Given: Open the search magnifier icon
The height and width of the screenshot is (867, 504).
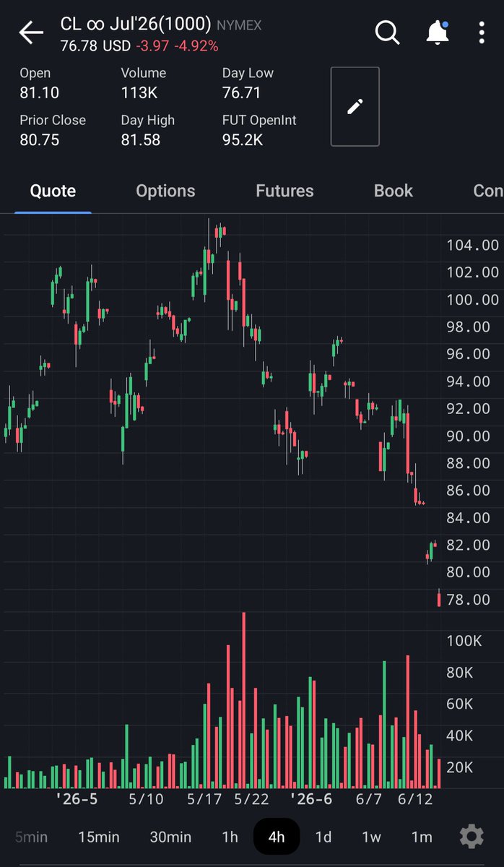Looking at the screenshot, I should [387, 33].
